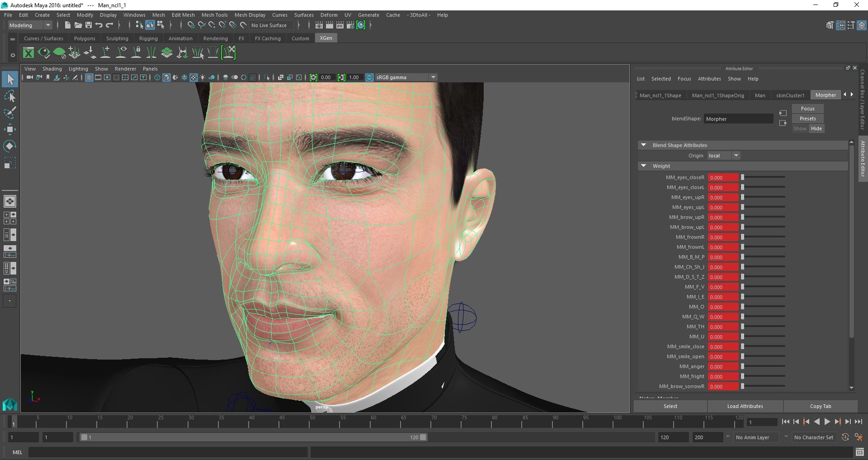Screen dimensions: 868x460
Task: Collapse the Weight section
Action: click(643, 166)
